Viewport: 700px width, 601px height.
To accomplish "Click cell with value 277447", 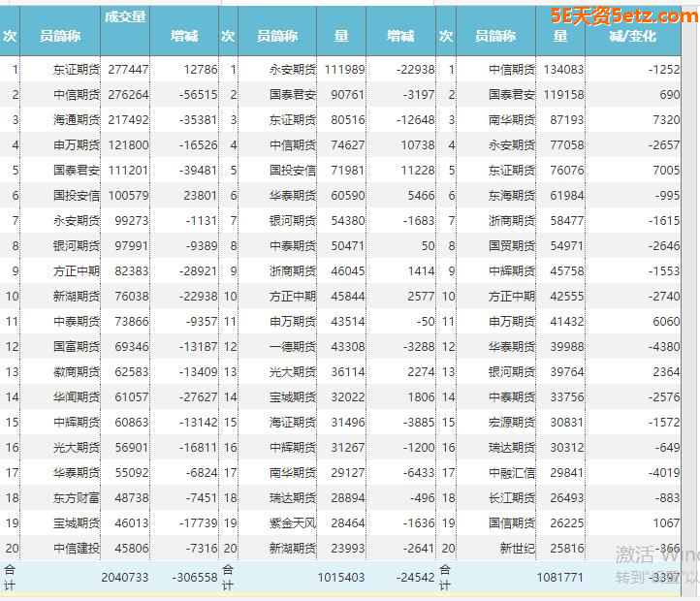I will 128,70.
